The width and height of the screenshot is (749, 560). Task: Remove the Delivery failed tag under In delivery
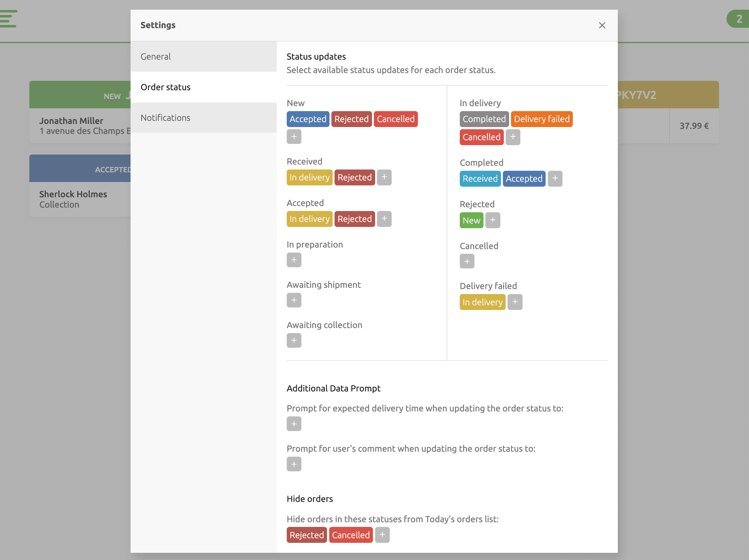tap(541, 119)
